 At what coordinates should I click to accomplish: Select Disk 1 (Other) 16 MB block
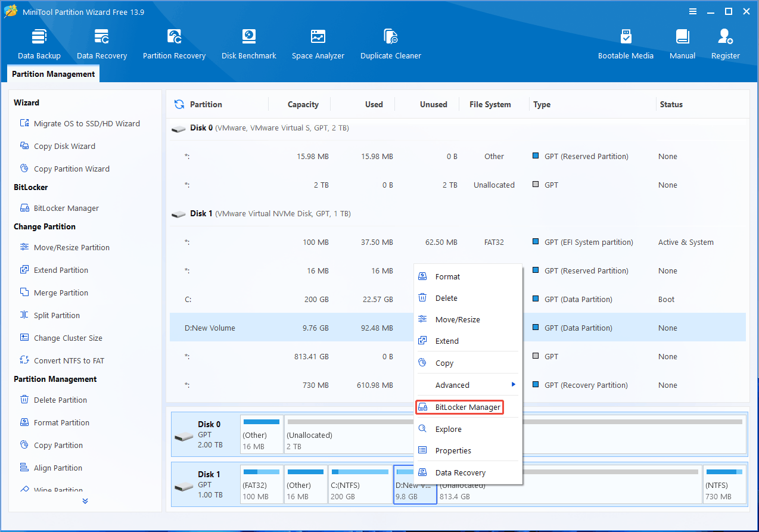306,484
